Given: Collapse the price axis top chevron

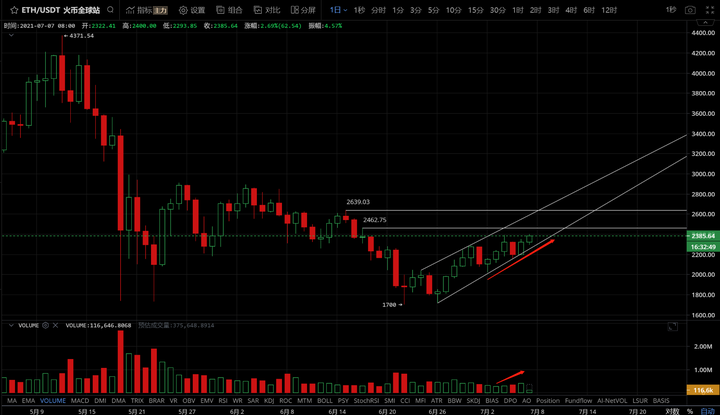Looking at the screenshot, I should coord(705,22).
